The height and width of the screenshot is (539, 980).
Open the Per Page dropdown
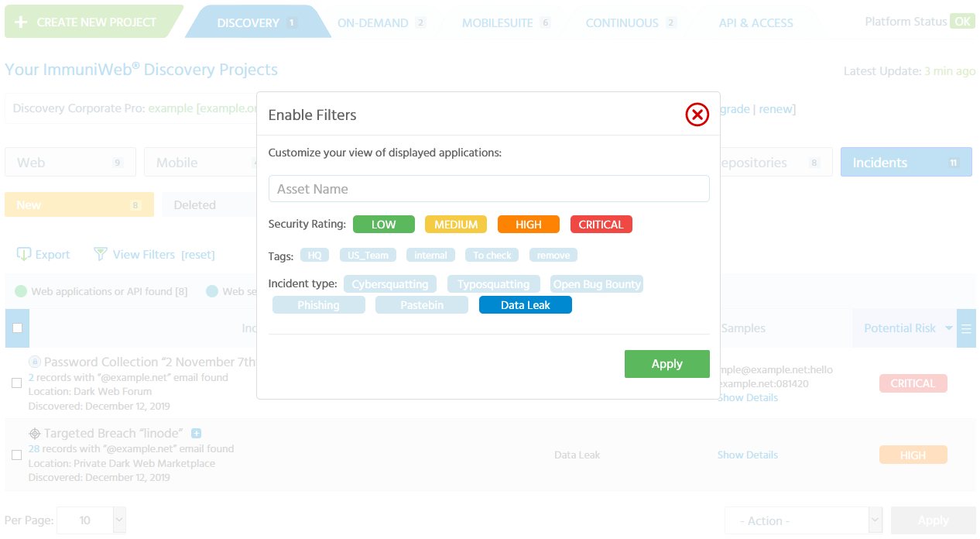click(x=118, y=520)
